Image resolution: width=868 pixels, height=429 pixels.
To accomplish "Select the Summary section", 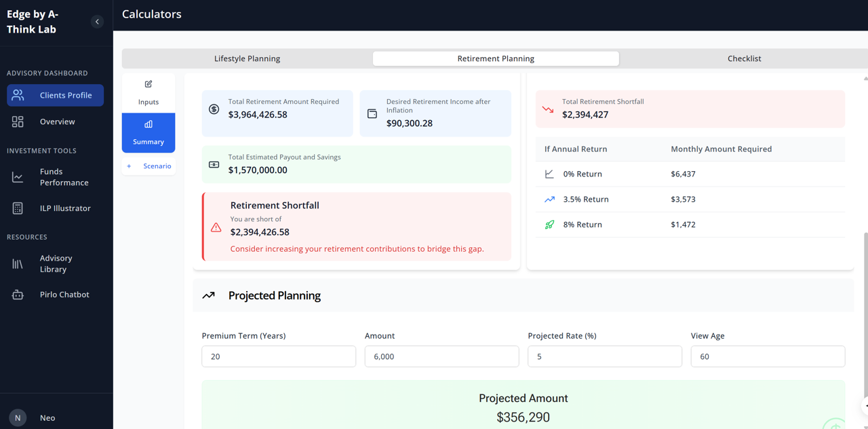I will pos(149,133).
